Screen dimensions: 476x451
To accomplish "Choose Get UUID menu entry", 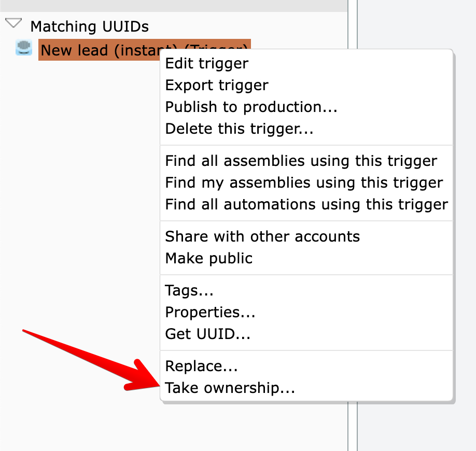I will point(207,334).
